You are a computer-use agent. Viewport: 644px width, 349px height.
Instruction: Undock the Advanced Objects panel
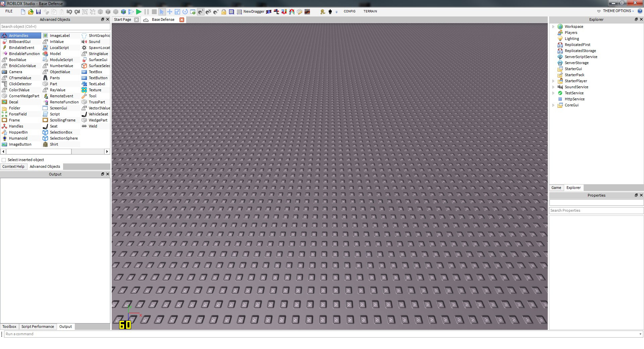click(103, 19)
